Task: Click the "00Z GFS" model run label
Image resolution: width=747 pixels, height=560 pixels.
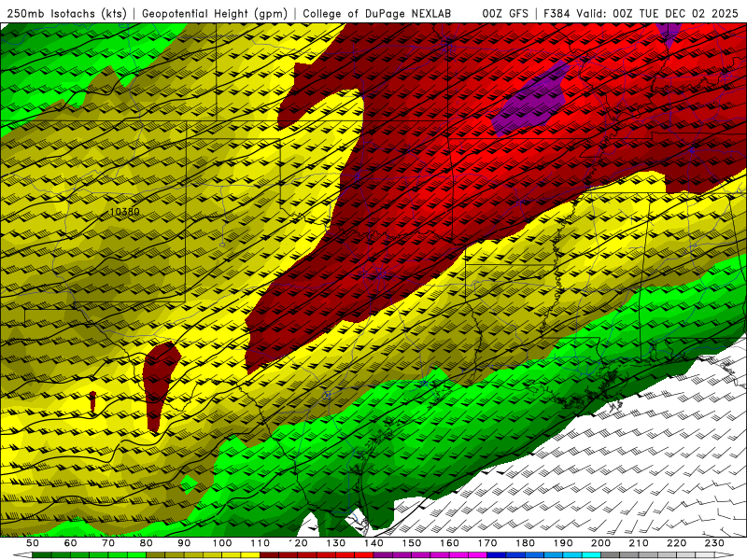Action: pyautogui.click(x=505, y=13)
